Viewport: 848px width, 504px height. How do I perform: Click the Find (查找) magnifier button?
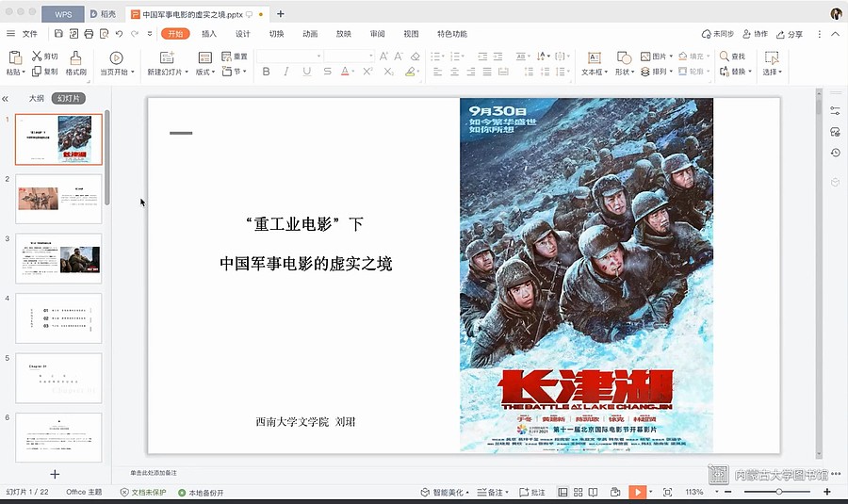[732, 57]
